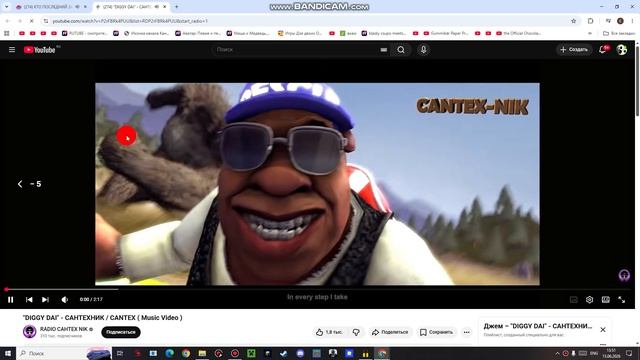640x360 pixels.
Task: Start voice search with the microphone
Action: tap(423, 50)
